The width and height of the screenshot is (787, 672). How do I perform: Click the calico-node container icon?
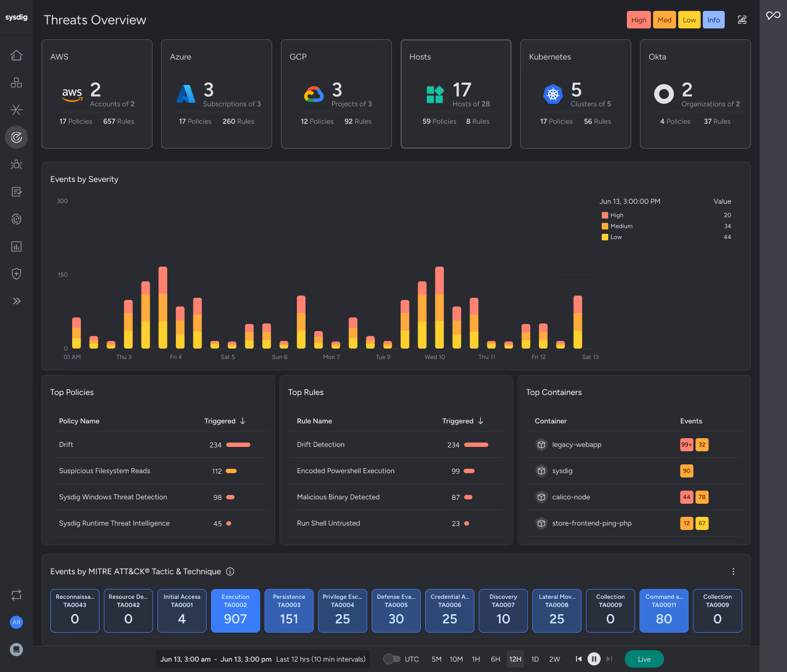[x=541, y=497]
